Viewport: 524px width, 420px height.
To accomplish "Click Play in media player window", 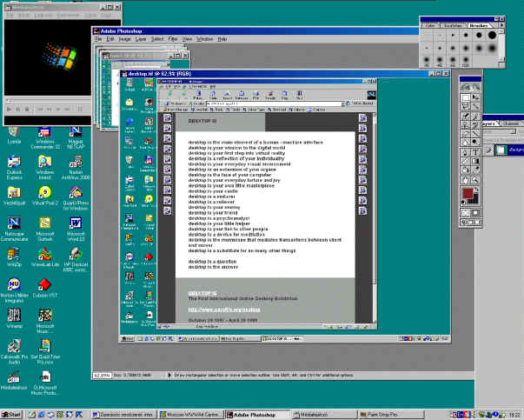I will [9, 109].
